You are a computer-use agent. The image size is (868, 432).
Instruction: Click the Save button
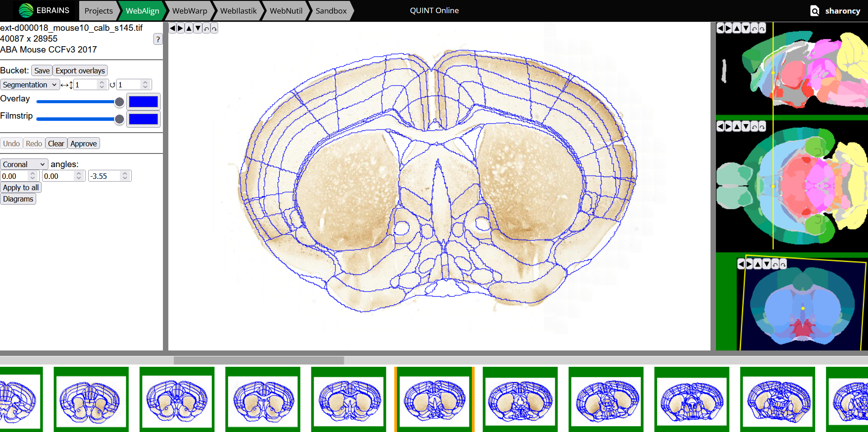[42, 71]
